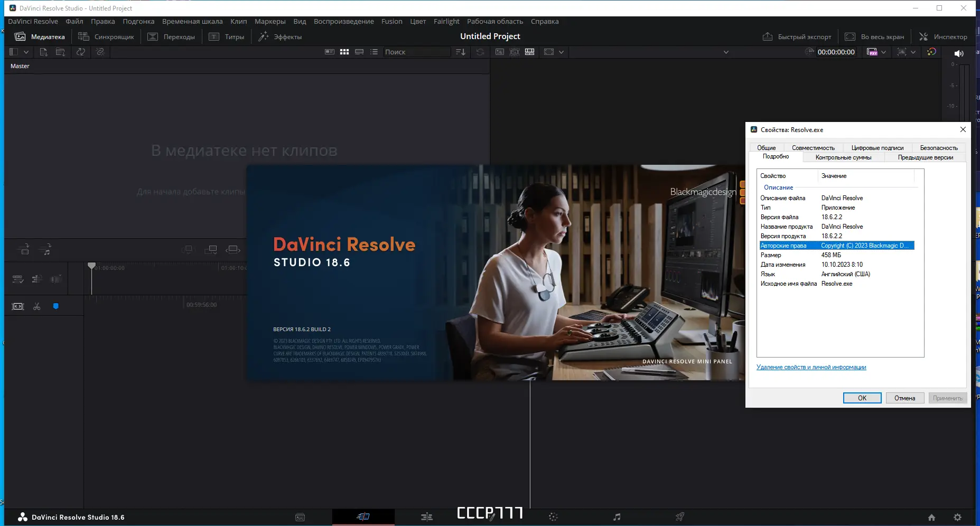Open project settings gear icon
This screenshot has height=526, width=980.
[957, 518]
